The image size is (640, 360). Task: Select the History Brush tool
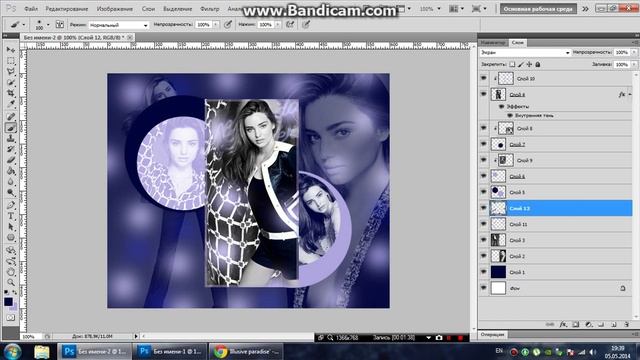click(11, 149)
